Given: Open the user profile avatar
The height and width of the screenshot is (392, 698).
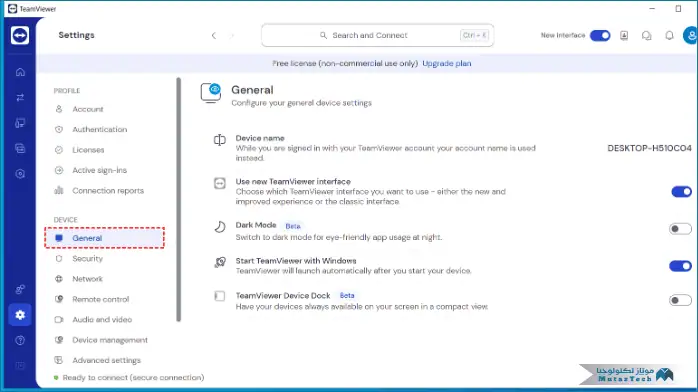Looking at the screenshot, I should pos(690,36).
